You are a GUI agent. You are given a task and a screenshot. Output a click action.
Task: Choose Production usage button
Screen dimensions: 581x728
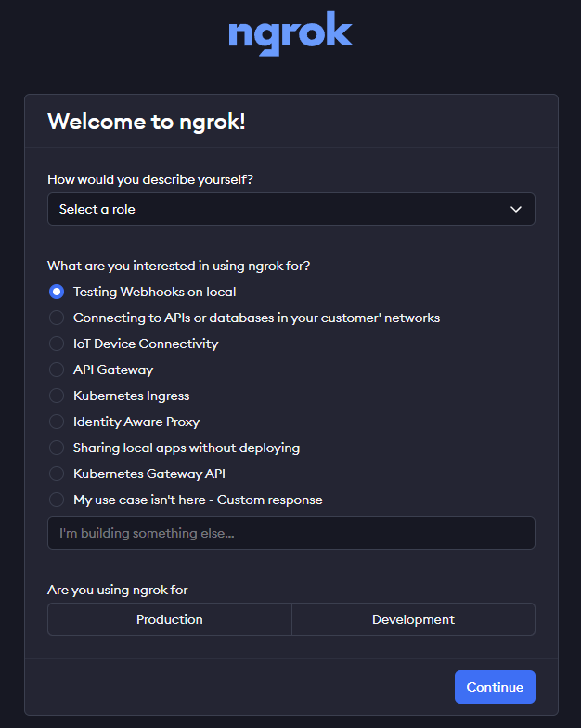pyautogui.click(x=169, y=619)
